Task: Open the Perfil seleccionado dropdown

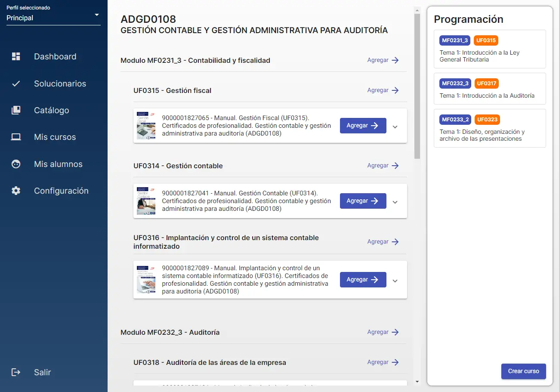Action: pos(53,18)
